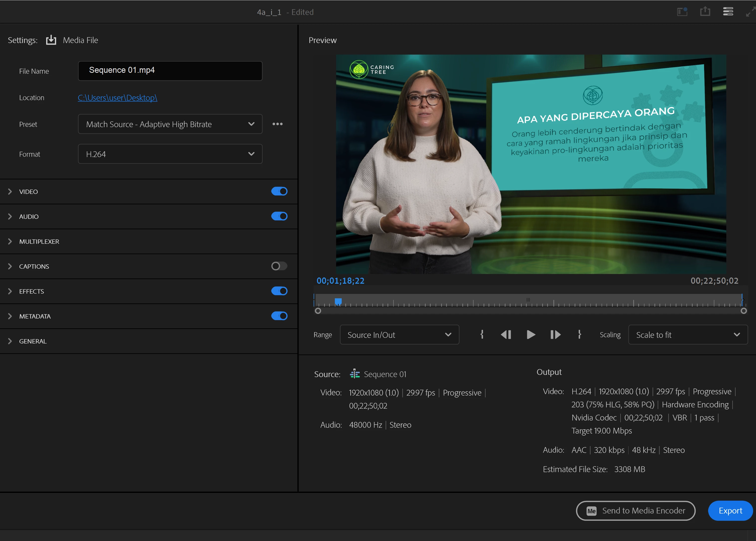Click the Export button
Viewport: 756px width, 541px height.
730,511
